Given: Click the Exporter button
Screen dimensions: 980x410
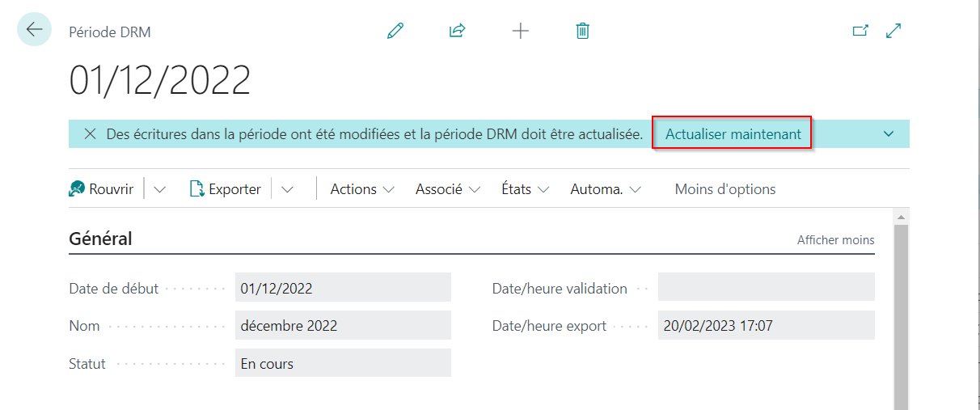Looking at the screenshot, I should coord(226,189).
